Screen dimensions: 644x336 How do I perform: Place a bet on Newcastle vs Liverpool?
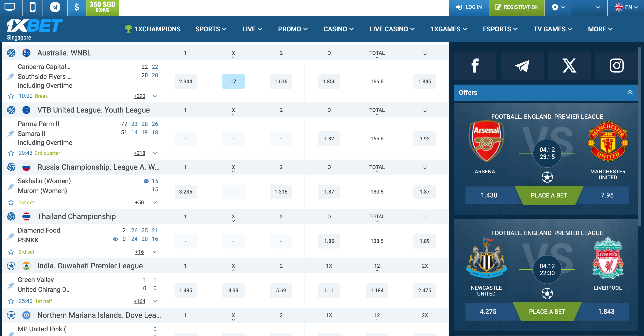[547, 311]
